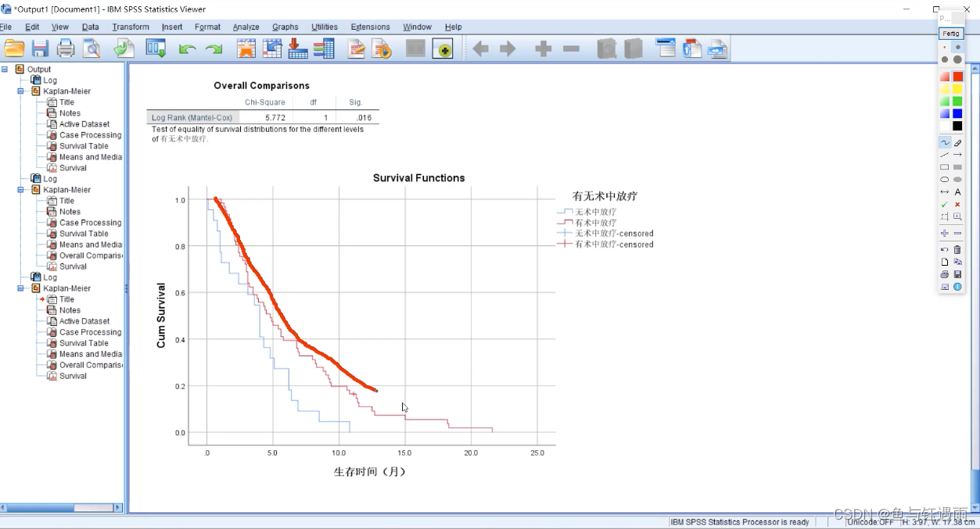Toggle the straight line drawing tool
The image size is (980, 529).
[x=945, y=155]
